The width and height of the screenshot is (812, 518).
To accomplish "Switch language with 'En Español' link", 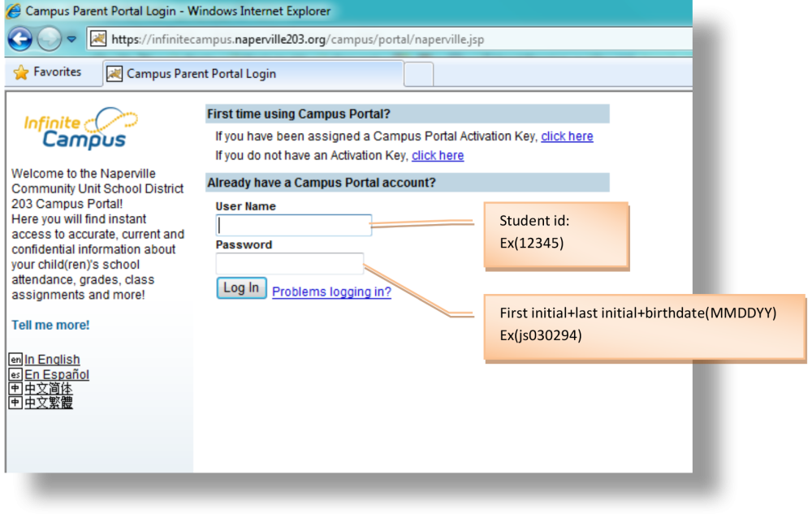I will [x=57, y=374].
